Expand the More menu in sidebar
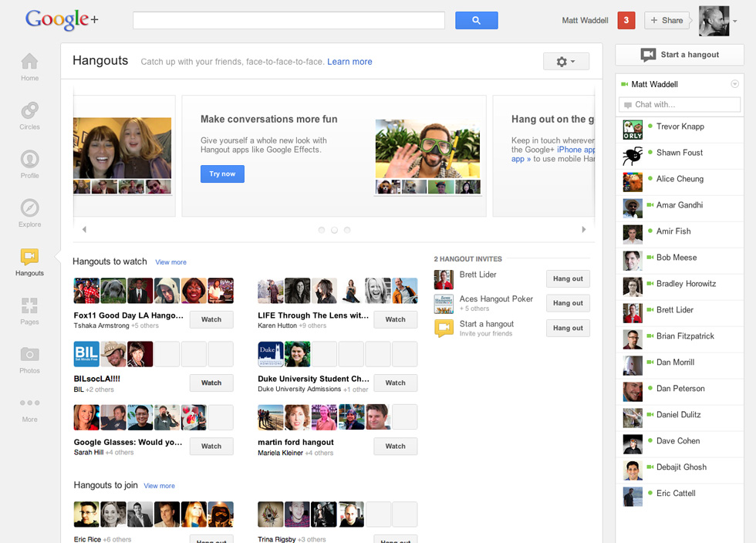Viewport: 756px width, 543px height. (29, 403)
